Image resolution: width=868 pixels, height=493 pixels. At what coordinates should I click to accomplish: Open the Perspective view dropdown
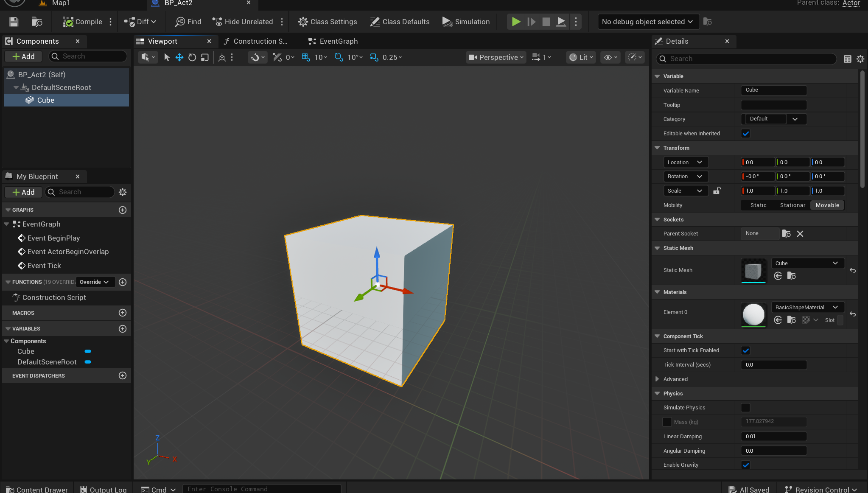[x=496, y=57]
